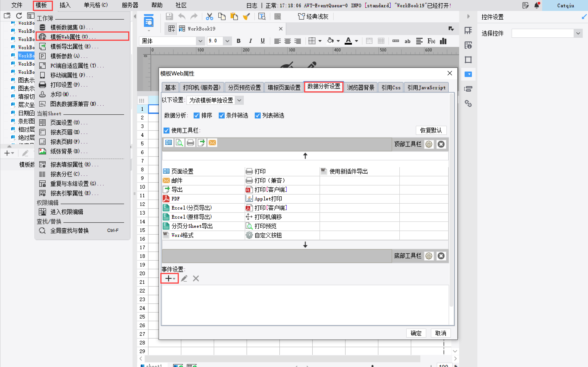Image resolution: width=588 pixels, height=367 pixels.
Task: Click the font color A swatch
Action: [348, 41]
